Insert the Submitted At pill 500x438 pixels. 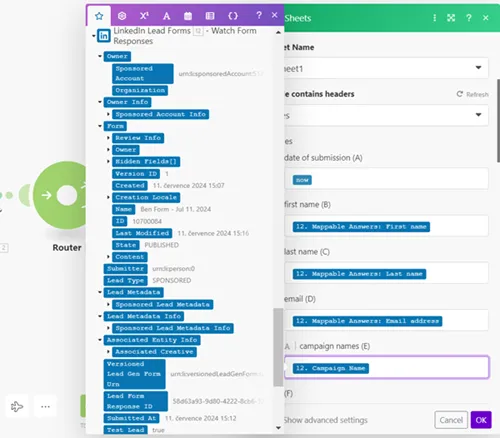coord(132,418)
